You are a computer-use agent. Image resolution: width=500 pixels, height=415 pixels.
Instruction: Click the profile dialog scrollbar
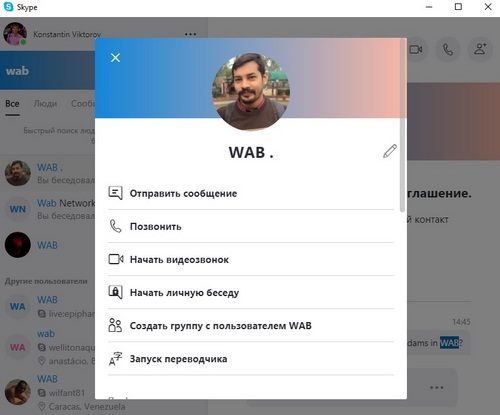(403, 125)
